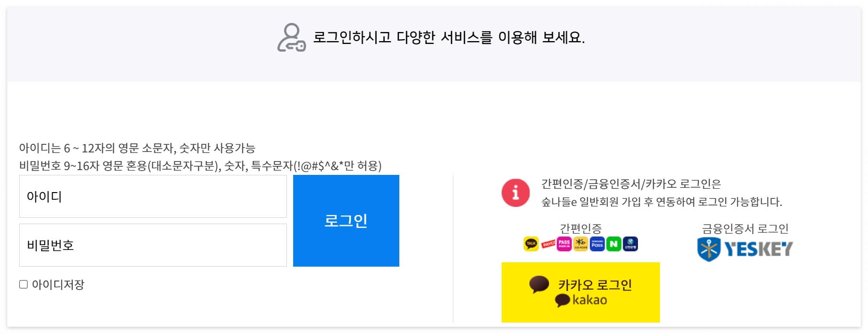Choose the PASS authentication icon
This screenshot has height=334, width=868.
pyautogui.click(x=563, y=244)
